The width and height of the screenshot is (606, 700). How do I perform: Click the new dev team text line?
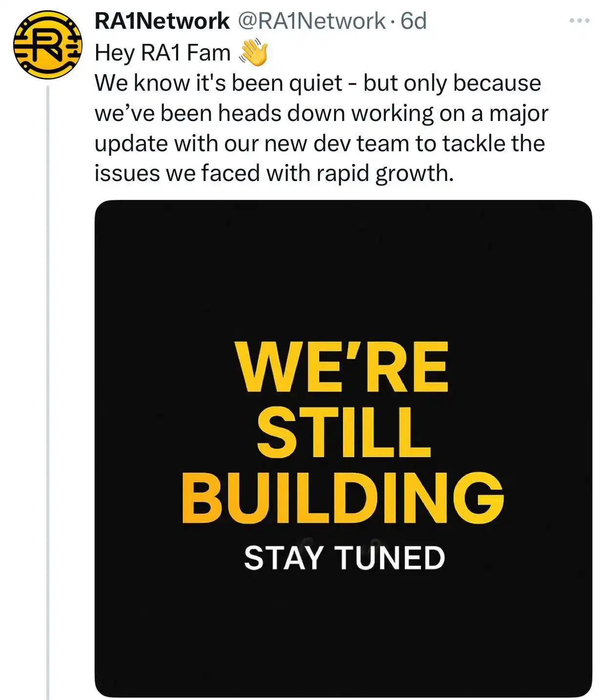click(320, 144)
